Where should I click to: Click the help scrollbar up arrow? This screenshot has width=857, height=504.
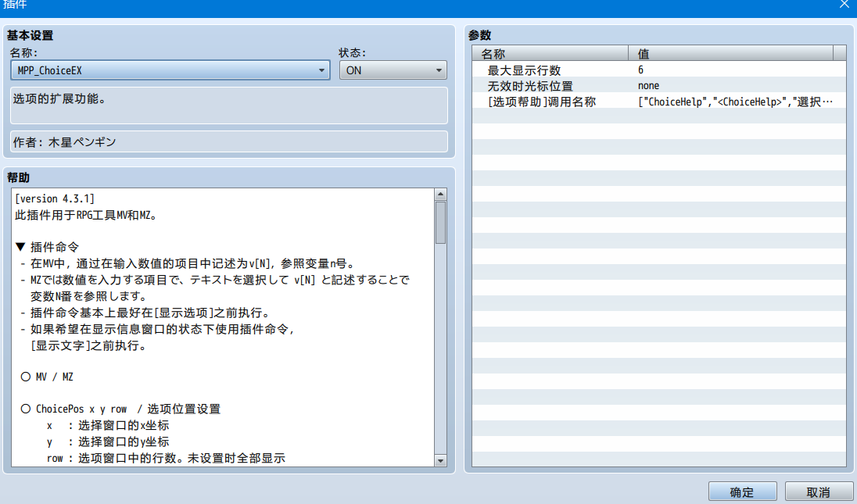(440, 195)
